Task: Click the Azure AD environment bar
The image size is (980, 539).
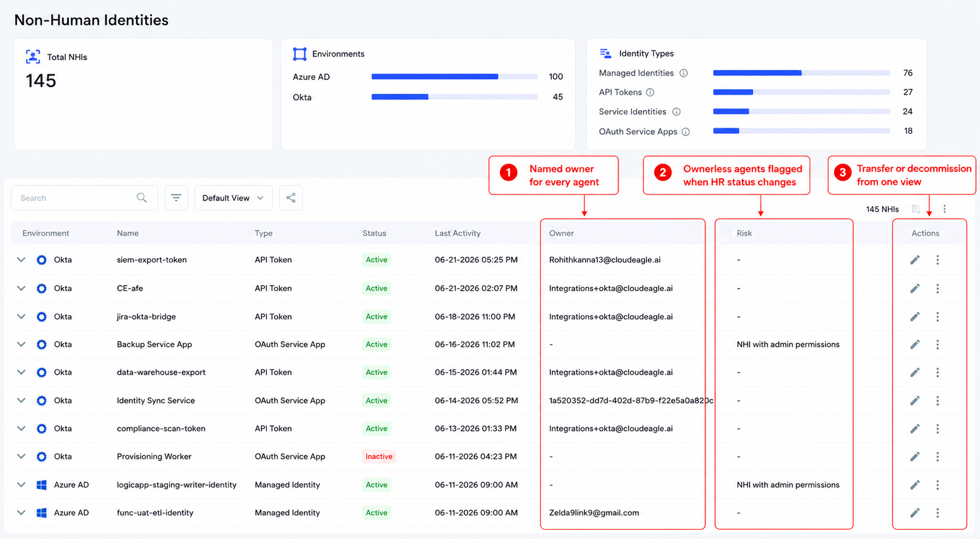Action: [x=455, y=77]
